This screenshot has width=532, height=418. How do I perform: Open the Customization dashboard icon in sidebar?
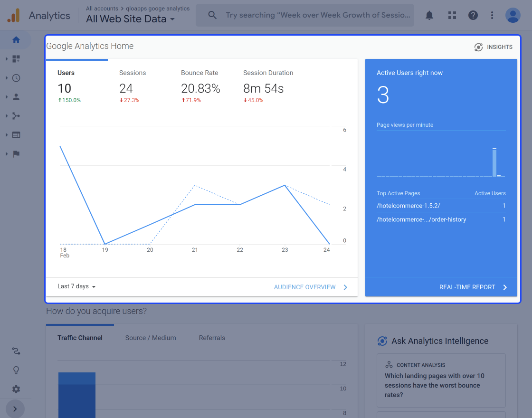pyautogui.click(x=16, y=59)
